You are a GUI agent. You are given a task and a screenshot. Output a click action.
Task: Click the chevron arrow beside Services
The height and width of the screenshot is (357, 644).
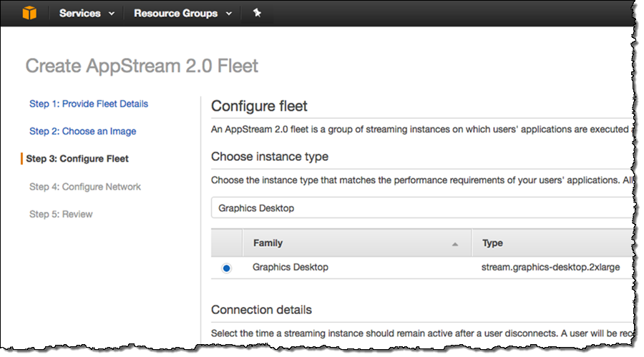[111, 14]
